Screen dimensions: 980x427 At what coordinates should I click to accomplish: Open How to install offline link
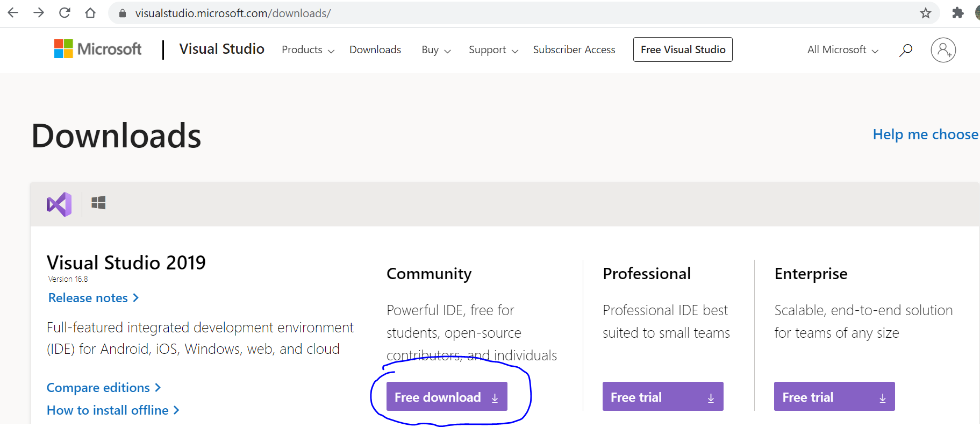pos(113,410)
